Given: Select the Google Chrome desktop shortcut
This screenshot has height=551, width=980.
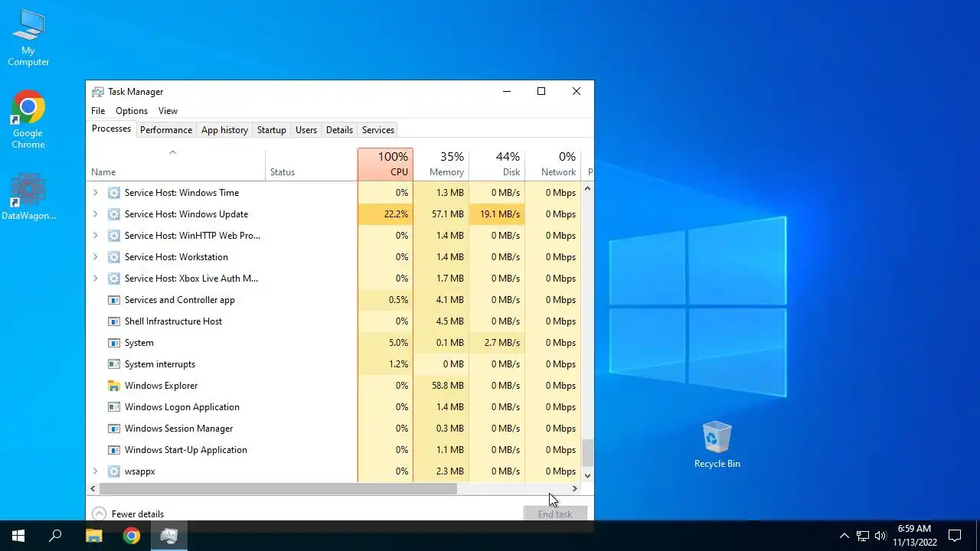Looking at the screenshot, I should [x=28, y=120].
